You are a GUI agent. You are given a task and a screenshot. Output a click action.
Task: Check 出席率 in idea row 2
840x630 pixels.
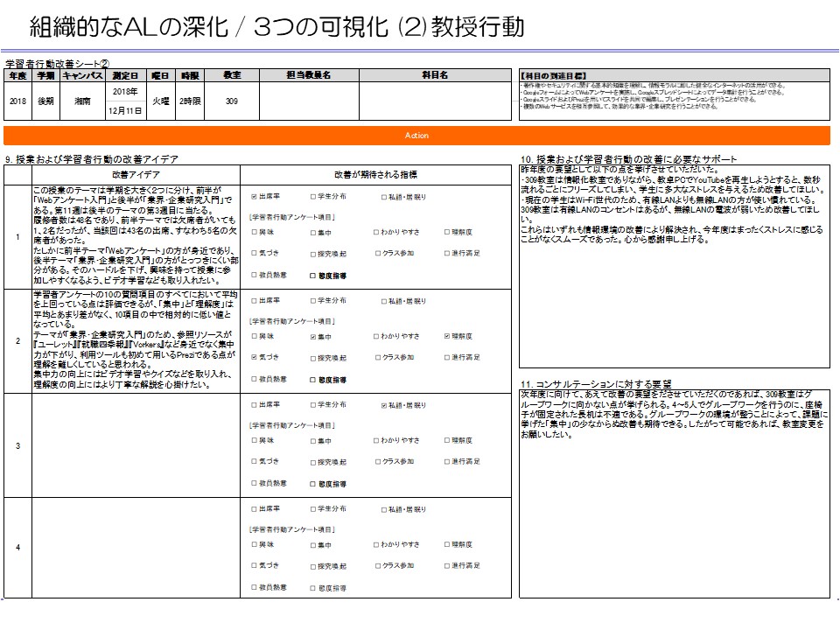pos(255,300)
